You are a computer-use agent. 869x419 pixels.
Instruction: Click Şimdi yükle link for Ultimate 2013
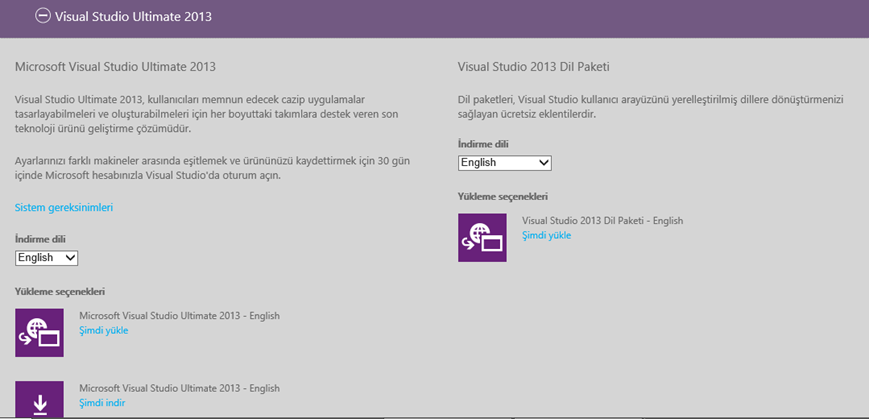click(104, 331)
